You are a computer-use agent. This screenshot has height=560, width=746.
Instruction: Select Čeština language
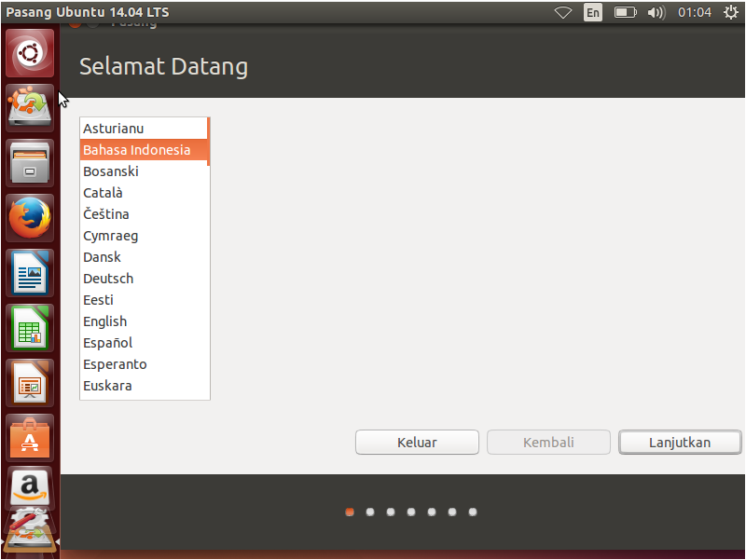[x=144, y=214]
